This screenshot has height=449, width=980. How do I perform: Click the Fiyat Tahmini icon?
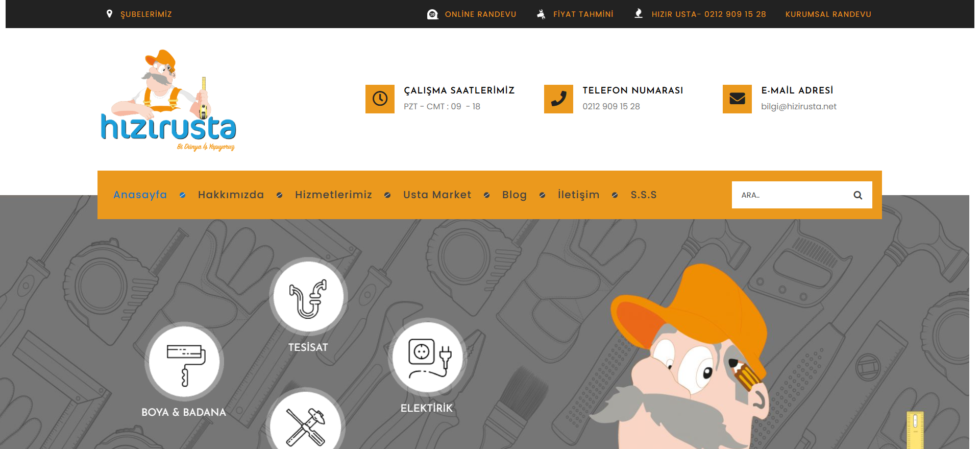[541, 14]
